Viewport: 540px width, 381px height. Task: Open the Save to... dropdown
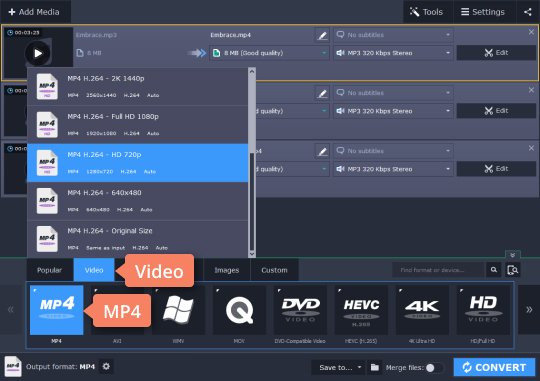338,368
